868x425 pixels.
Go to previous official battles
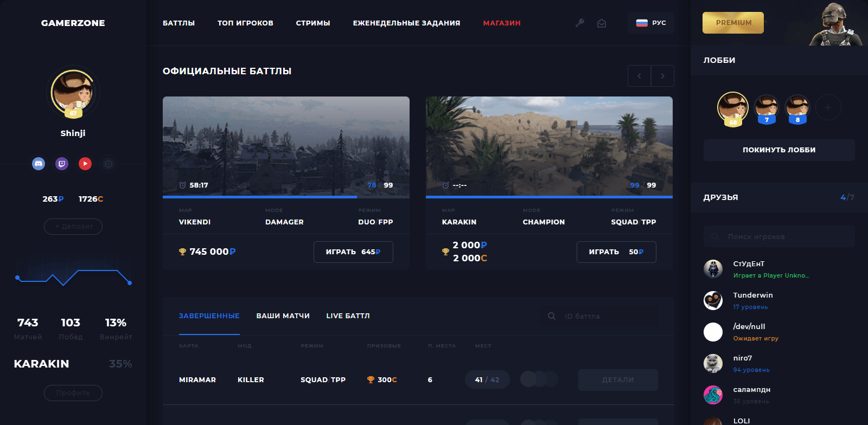[639, 76]
